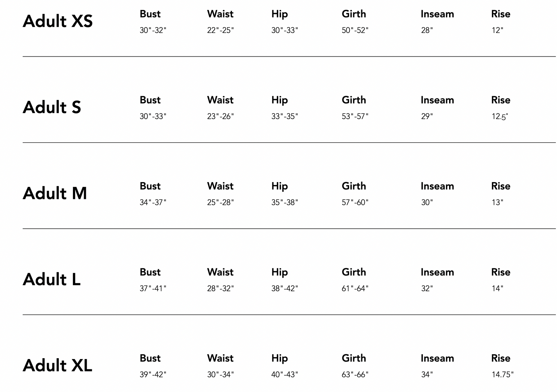Click the Adult S rise value 12.5"
Viewport: 557px width, 392px height.
click(499, 117)
